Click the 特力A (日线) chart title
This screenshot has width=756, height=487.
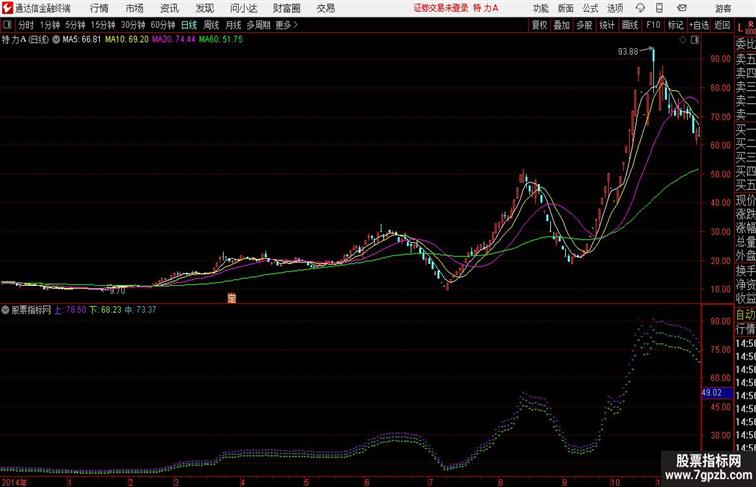(26, 40)
